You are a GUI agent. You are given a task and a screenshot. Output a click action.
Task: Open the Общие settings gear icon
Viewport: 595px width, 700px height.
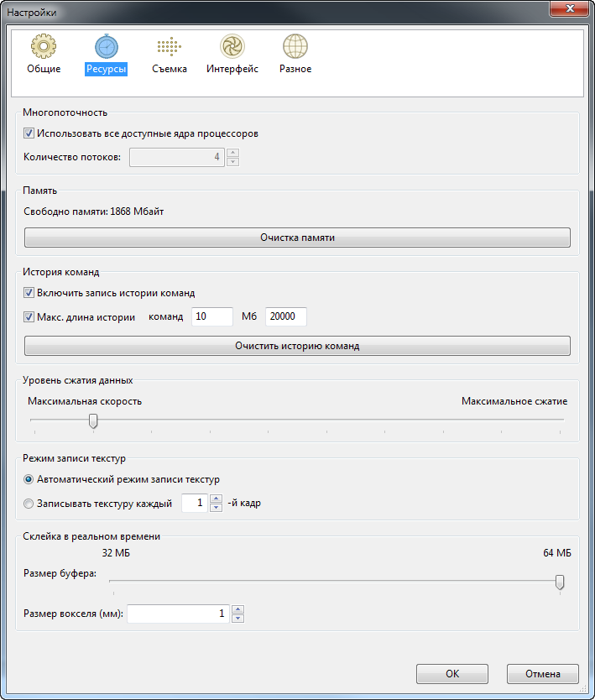pyautogui.click(x=44, y=46)
